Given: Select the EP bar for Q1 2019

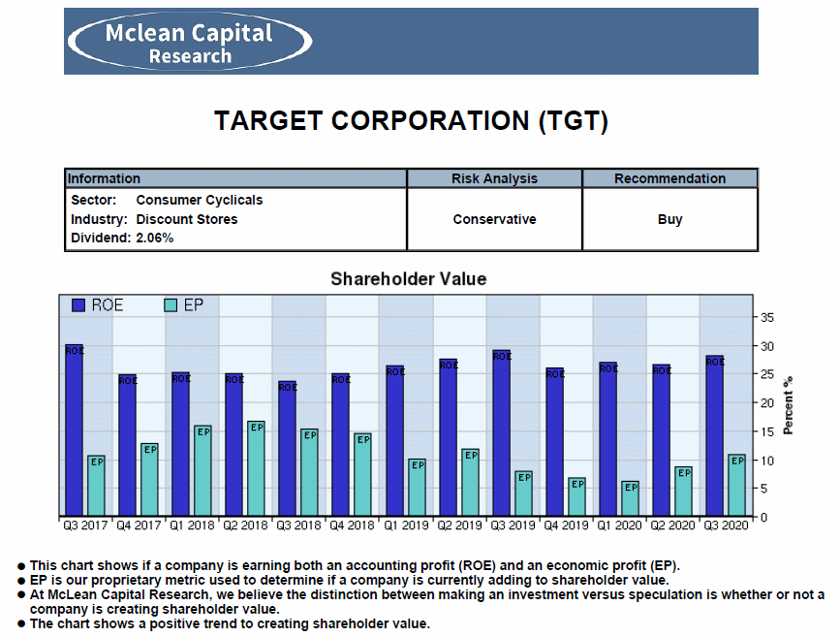Looking at the screenshot, I should pyautogui.click(x=418, y=488).
